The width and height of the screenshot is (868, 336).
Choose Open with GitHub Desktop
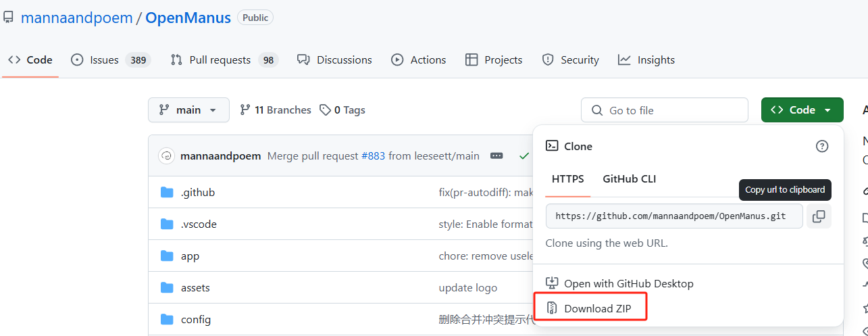point(628,284)
